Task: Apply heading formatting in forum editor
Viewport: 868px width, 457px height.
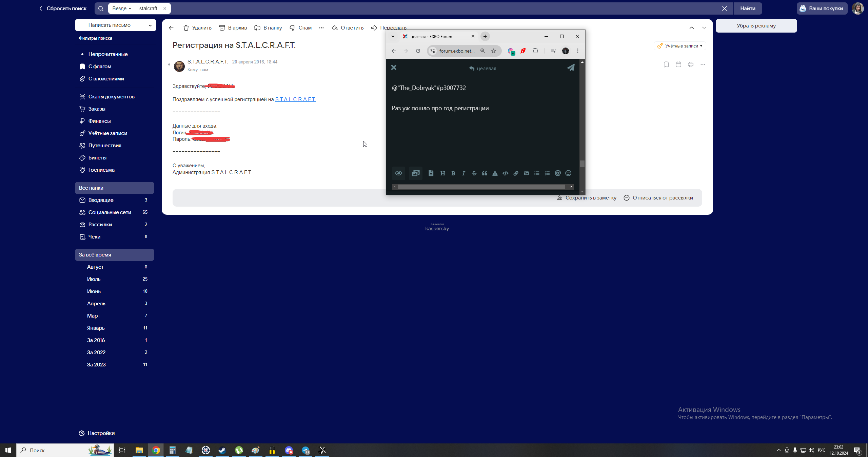Action: tap(442, 173)
